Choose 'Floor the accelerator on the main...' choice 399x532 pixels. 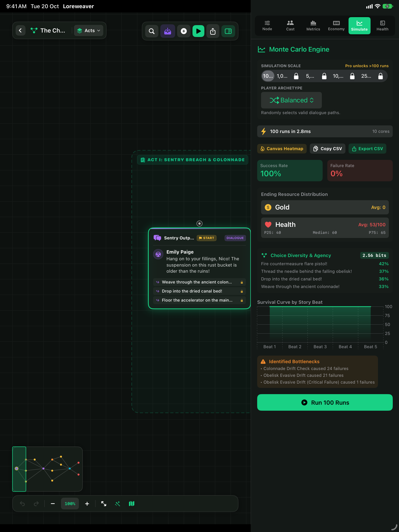199,300
